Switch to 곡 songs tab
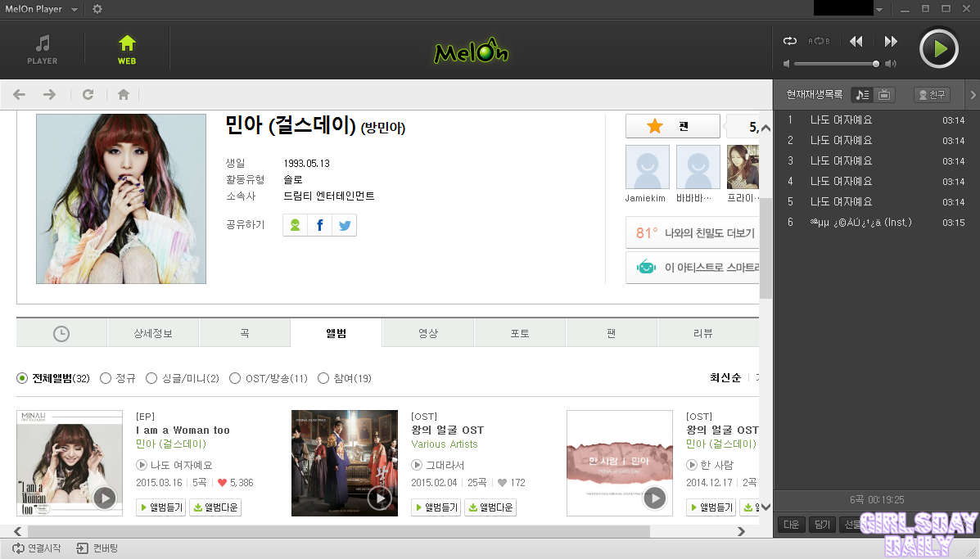Screen dimensions: 980x559 click(x=244, y=334)
